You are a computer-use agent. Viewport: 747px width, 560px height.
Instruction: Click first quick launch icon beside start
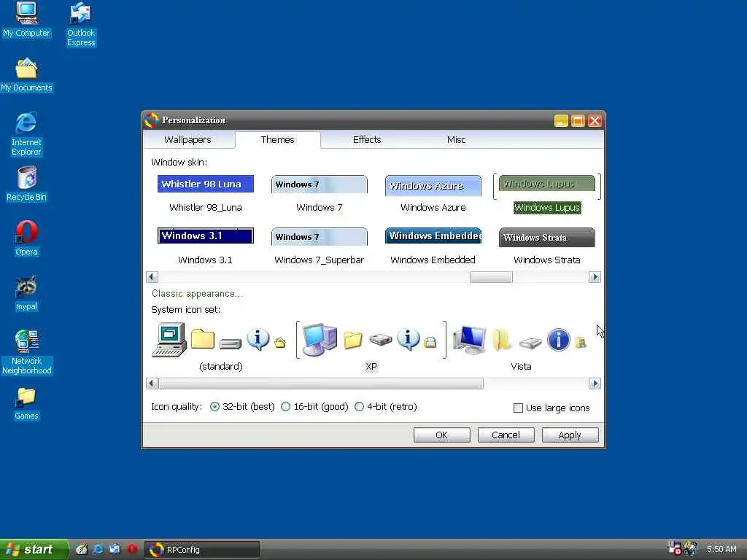[x=81, y=549]
